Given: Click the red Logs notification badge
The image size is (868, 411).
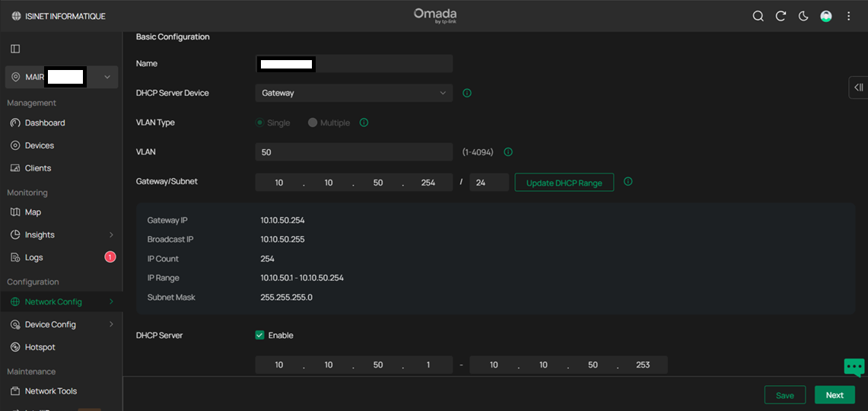Looking at the screenshot, I should click(x=110, y=257).
